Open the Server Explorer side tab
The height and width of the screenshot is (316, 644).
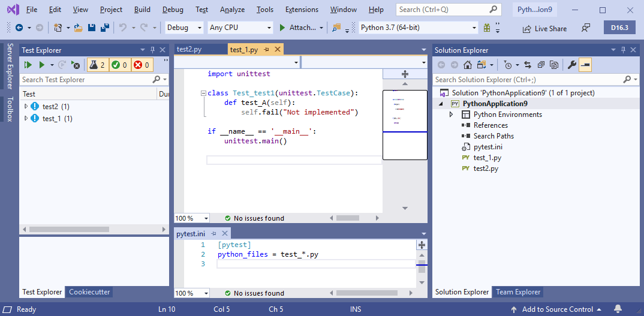(10, 66)
